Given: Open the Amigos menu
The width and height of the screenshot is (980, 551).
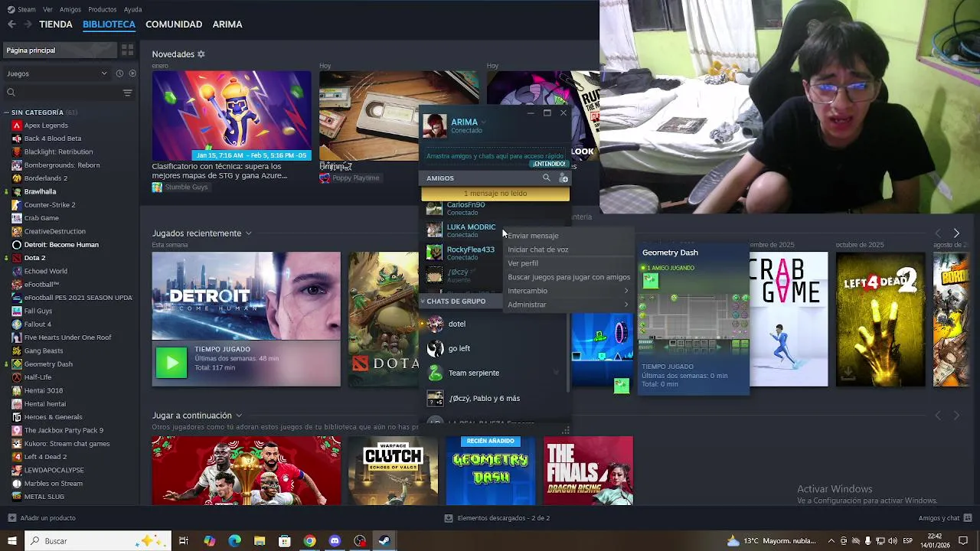Looking at the screenshot, I should click(70, 9).
